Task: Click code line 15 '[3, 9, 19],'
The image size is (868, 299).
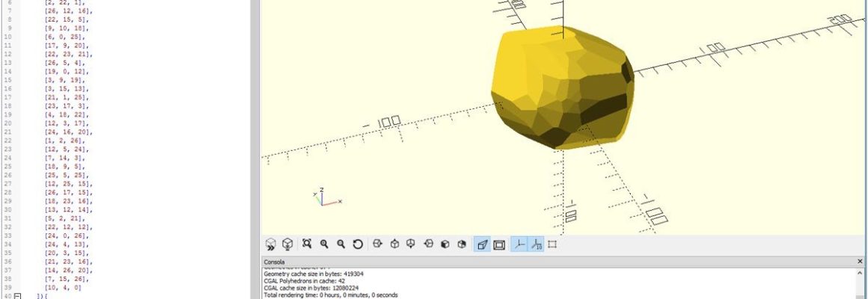Action: 65,80
